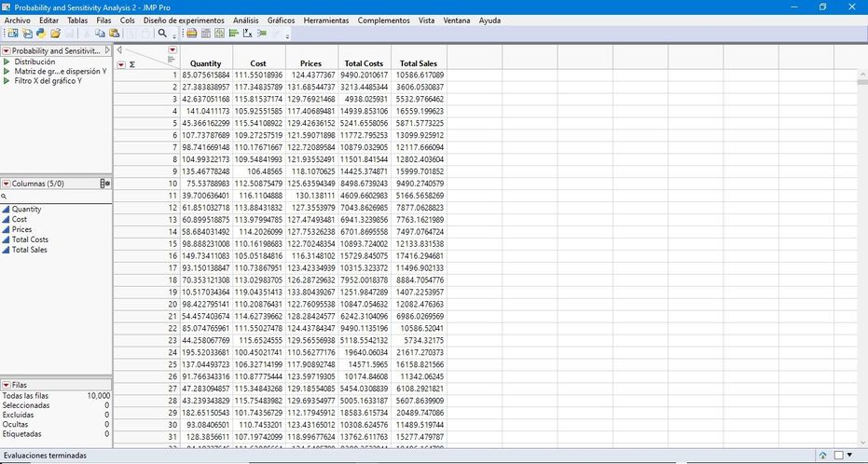Screen dimensions: 868x464
Task: Click the green horizontal bars Distribution icon
Action: coord(234,34)
